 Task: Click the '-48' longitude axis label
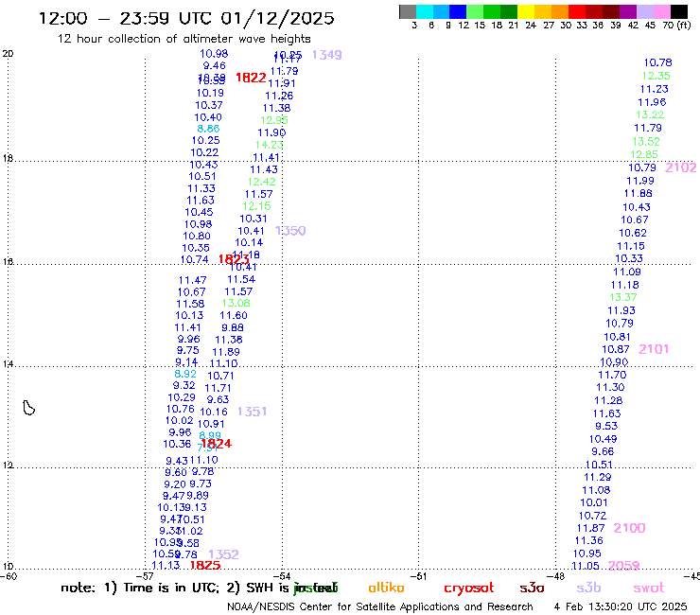557,576
